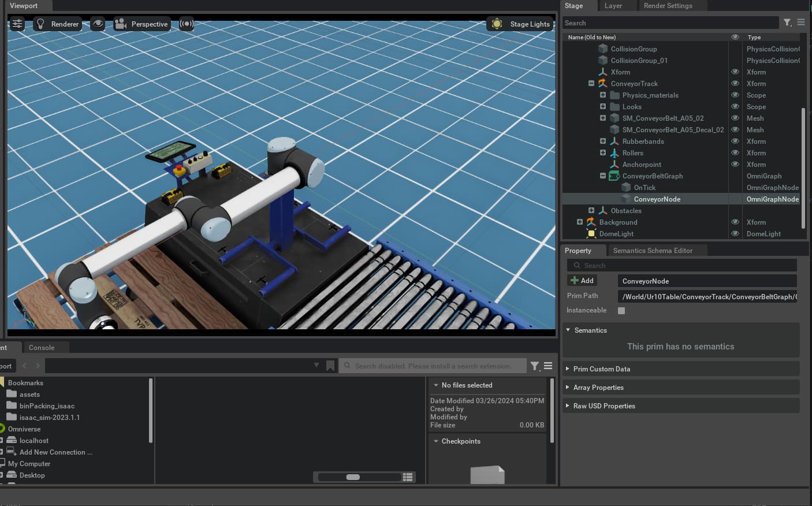Expand the Raw USD Properties section
The image size is (812, 506).
(604, 406)
